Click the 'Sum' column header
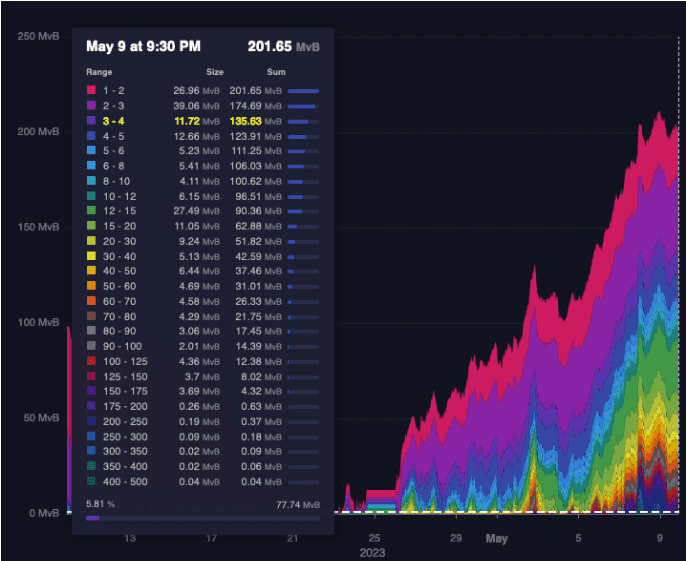Viewport: 686px width, 561px height. pos(276,72)
